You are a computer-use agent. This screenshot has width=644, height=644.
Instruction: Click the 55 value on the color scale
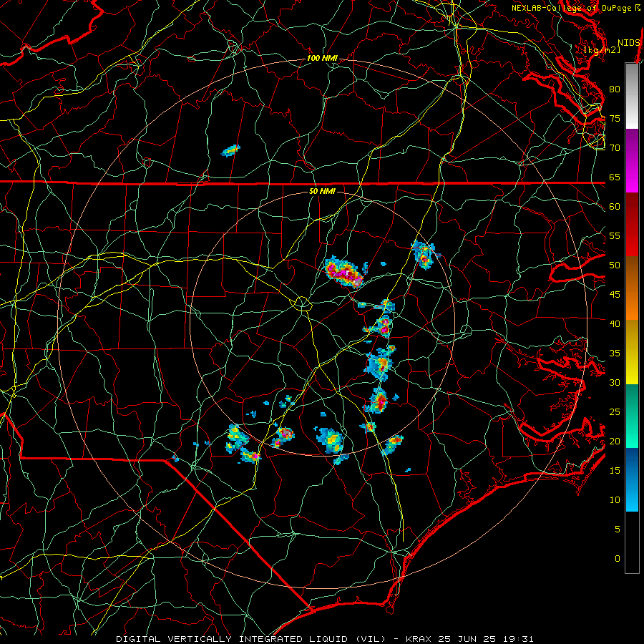(x=615, y=235)
